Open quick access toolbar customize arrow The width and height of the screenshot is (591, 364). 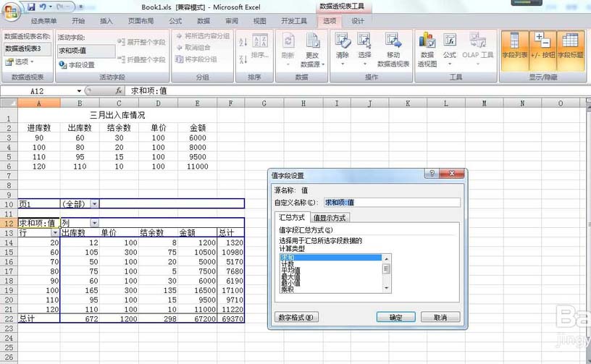[81, 7]
